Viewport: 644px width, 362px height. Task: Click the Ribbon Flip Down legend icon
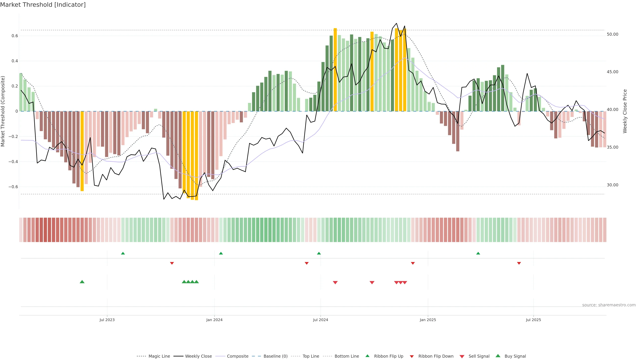click(412, 356)
